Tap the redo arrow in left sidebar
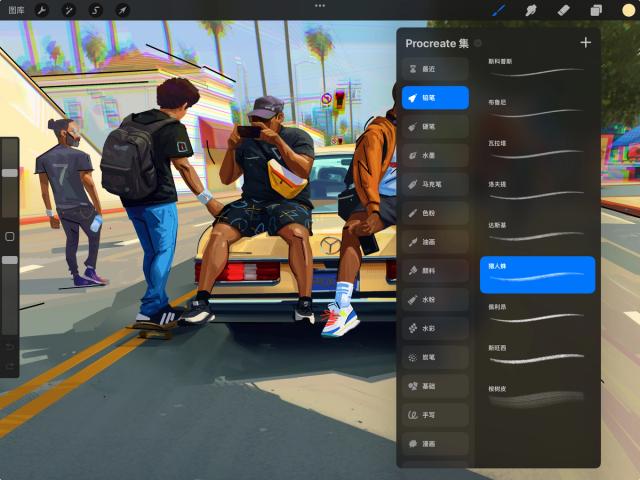Screen dimensions: 640x480 click(10, 365)
